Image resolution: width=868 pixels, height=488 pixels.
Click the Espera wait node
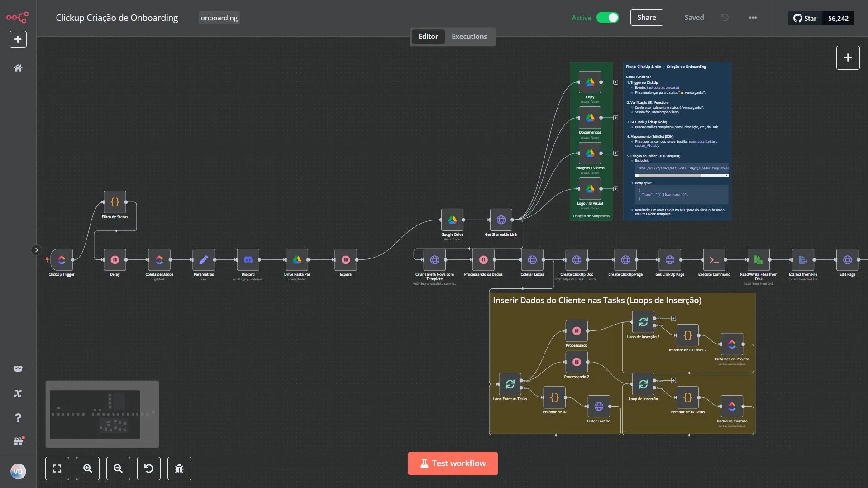[x=346, y=260]
